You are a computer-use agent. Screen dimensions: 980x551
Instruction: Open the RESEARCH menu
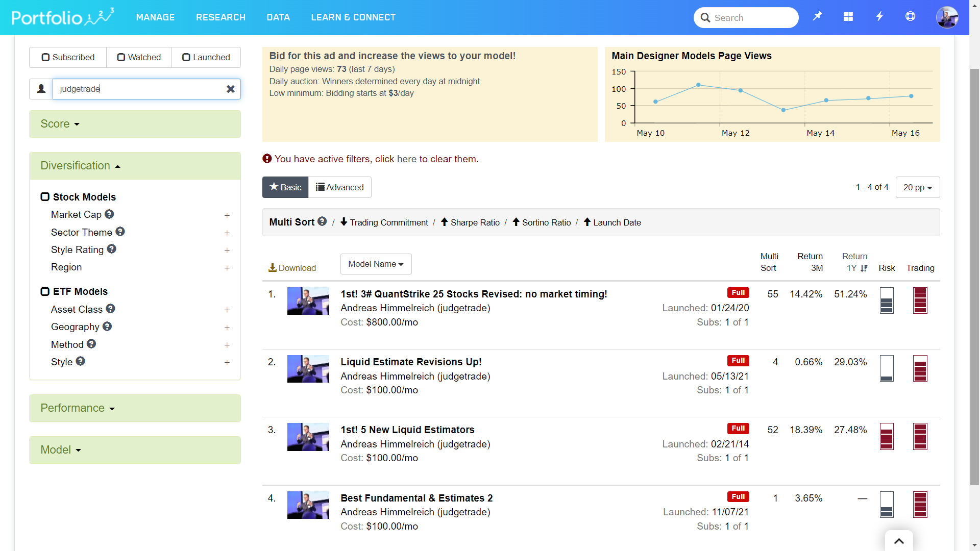(220, 17)
